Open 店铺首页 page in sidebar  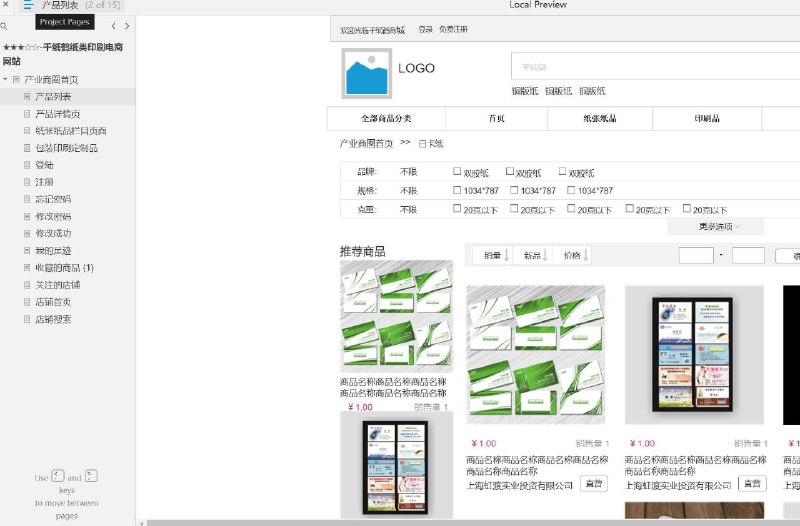pyautogui.click(x=53, y=302)
